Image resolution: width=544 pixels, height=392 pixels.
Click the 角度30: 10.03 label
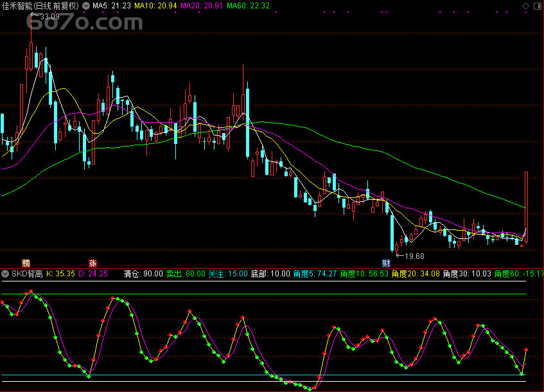tap(467, 274)
